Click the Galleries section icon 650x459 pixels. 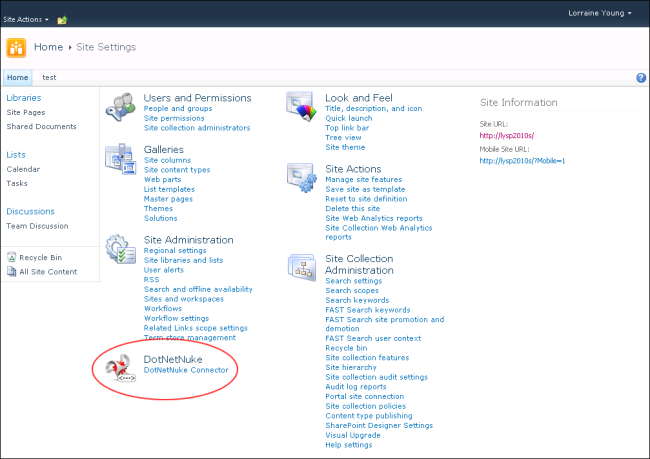tap(121, 159)
